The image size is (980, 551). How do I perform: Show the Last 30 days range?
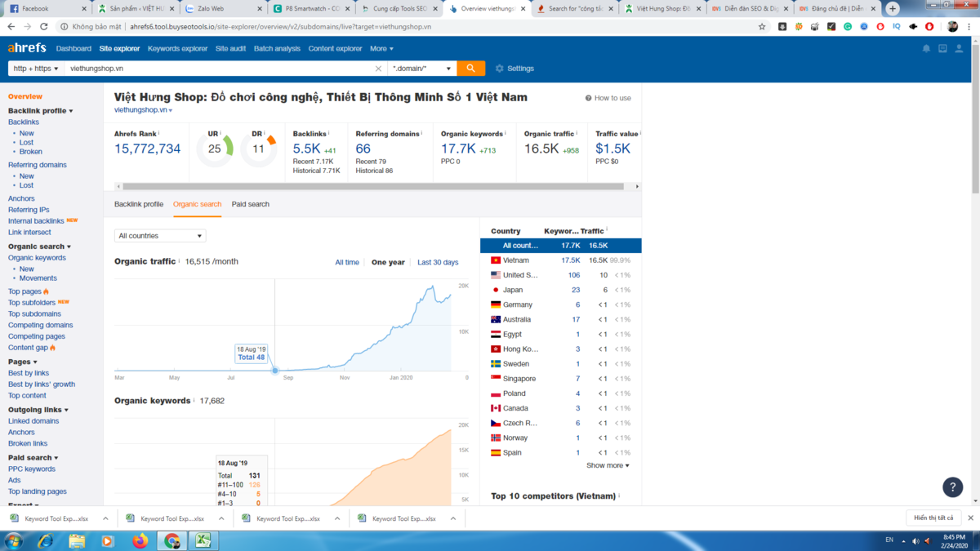[438, 263]
